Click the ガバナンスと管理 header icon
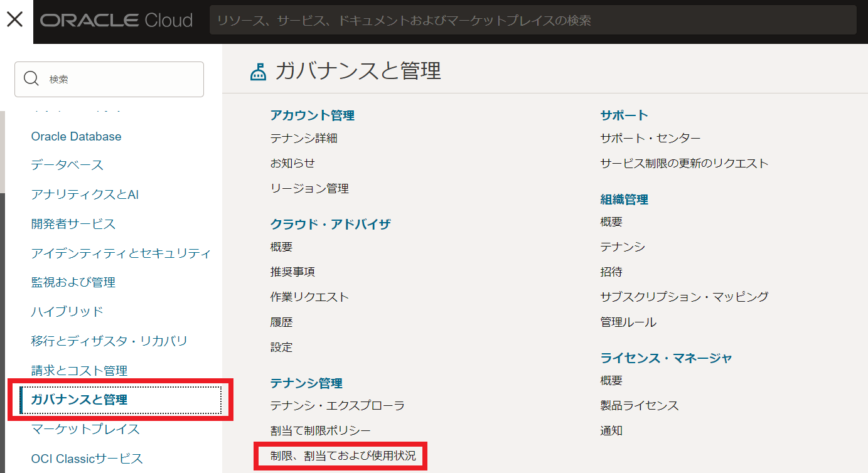Viewport: 868px width, 473px height. (x=258, y=72)
